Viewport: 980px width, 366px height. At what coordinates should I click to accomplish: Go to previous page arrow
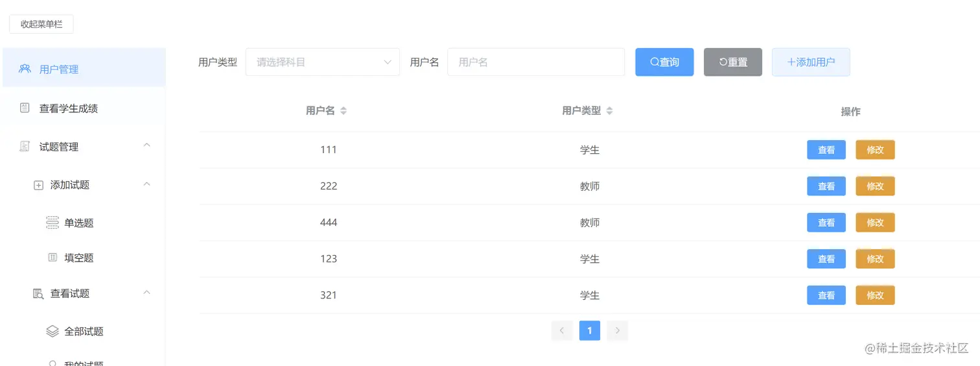click(x=561, y=331)
